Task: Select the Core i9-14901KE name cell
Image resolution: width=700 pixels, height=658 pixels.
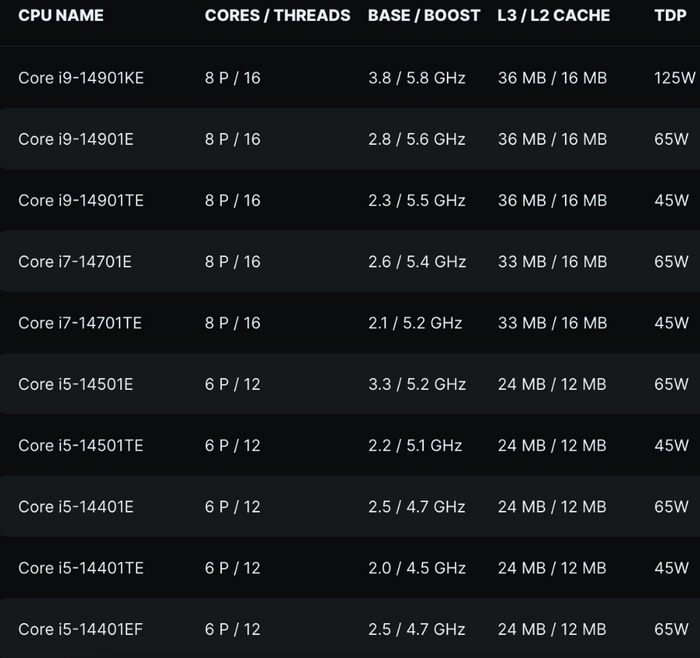Action: [81, 78]
